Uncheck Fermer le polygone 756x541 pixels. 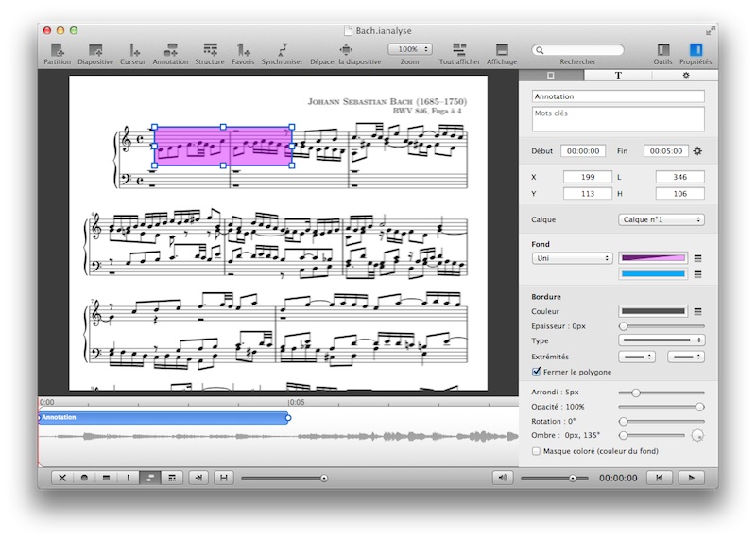(536, 372)
